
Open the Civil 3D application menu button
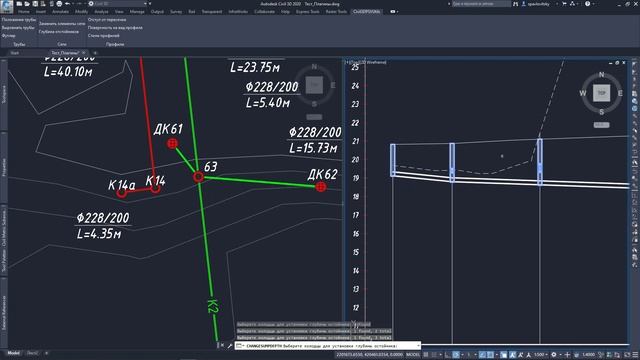pos(6,6)
